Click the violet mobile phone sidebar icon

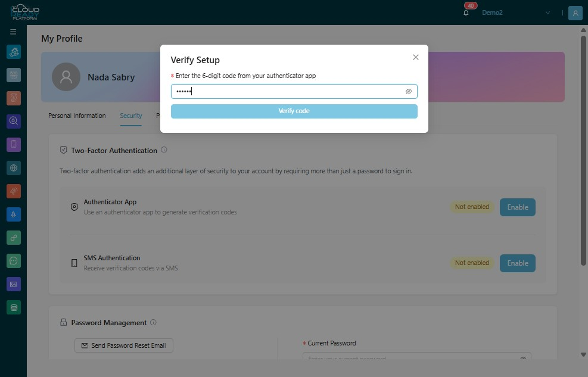click(x=14, y=144)
